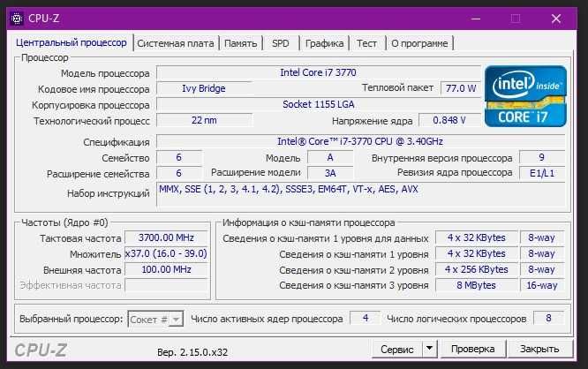Click the Набор инструкций label

click(109, 193)
